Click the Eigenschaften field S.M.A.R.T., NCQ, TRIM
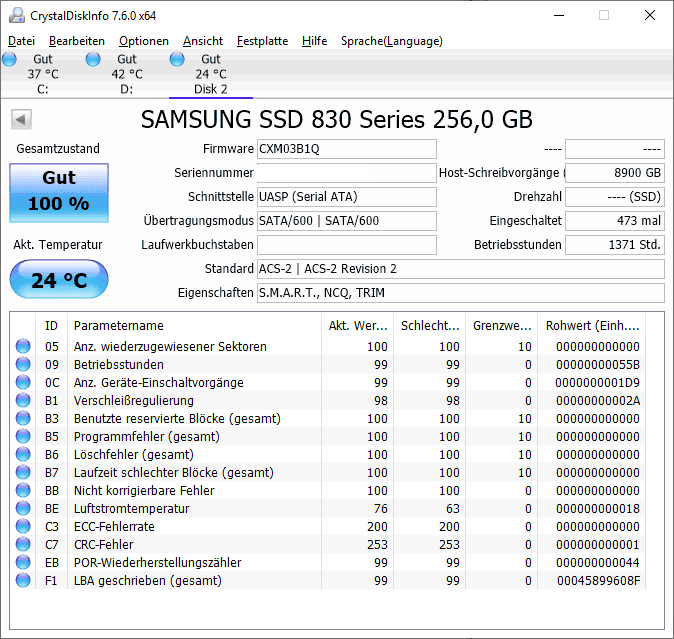The width and height of the screenshot is (674, 639). tap(461, 293)
